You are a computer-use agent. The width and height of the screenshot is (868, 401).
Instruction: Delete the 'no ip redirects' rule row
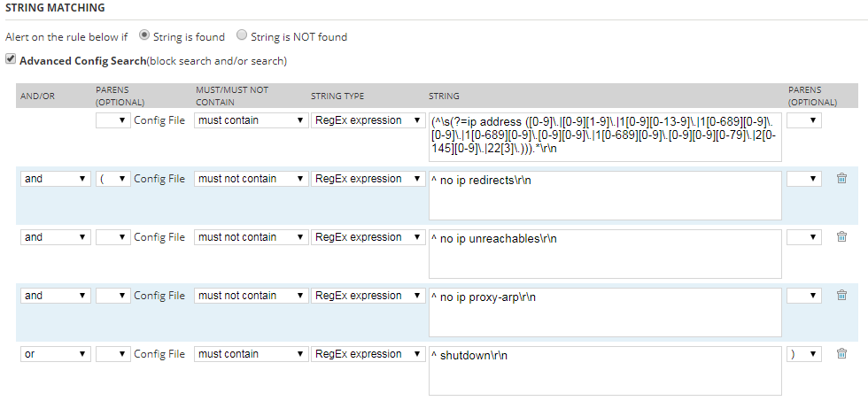tap(841, 179)
